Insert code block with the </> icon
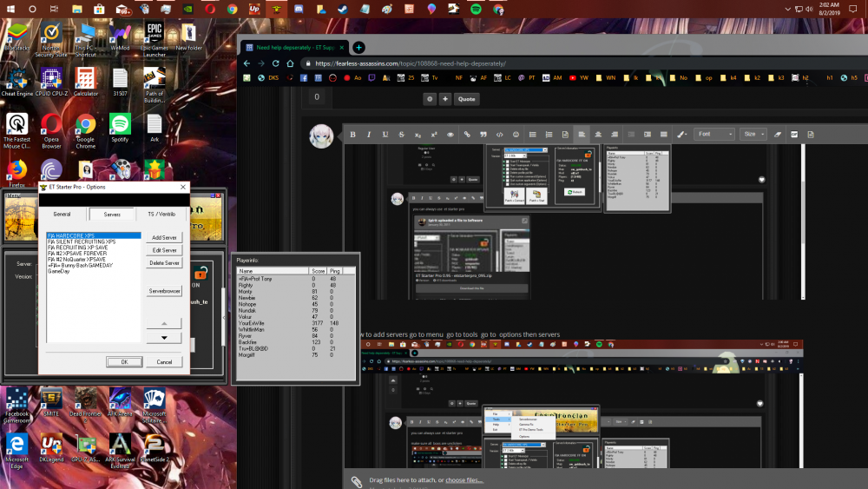 click(499, 135)
